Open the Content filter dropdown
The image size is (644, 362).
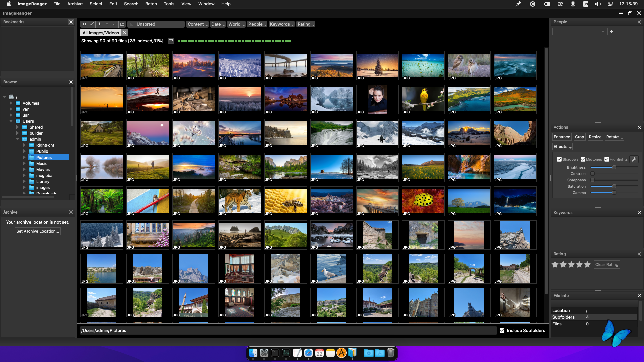click(x=197, y=24)
